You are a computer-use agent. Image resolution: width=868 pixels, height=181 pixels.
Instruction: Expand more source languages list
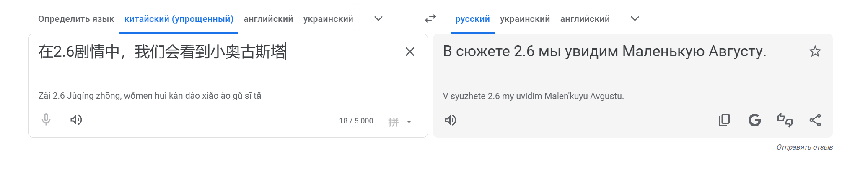pos(378,19)
